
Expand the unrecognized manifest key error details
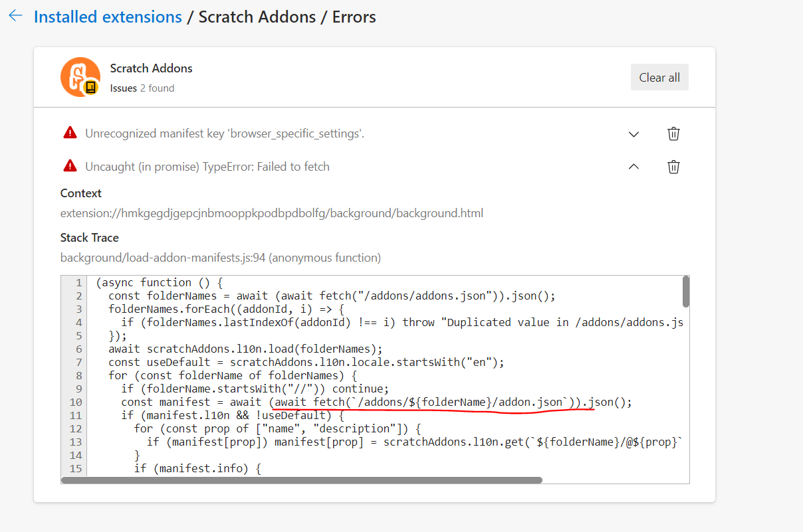pyautogui.click(x=633, y=133)
